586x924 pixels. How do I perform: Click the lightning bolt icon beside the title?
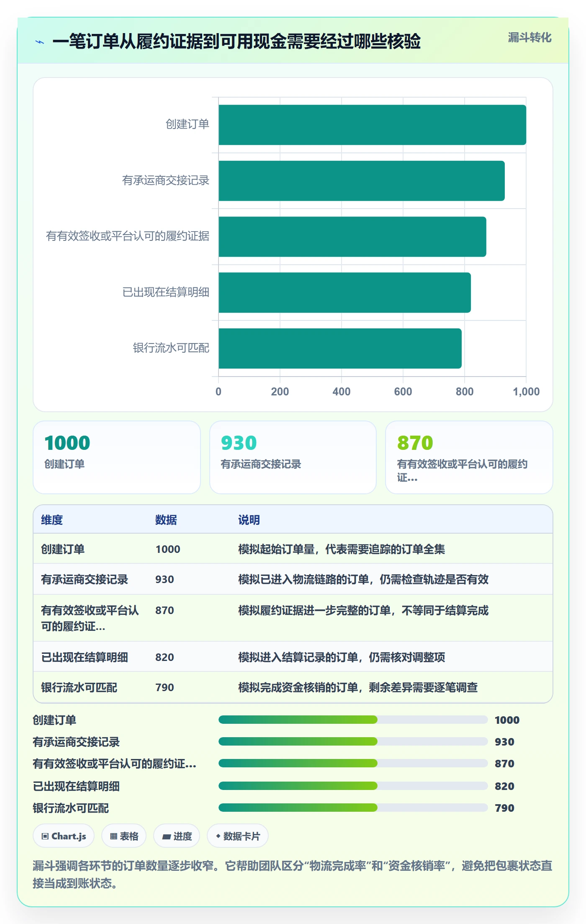pyautogui.click(x=40, y=42)
